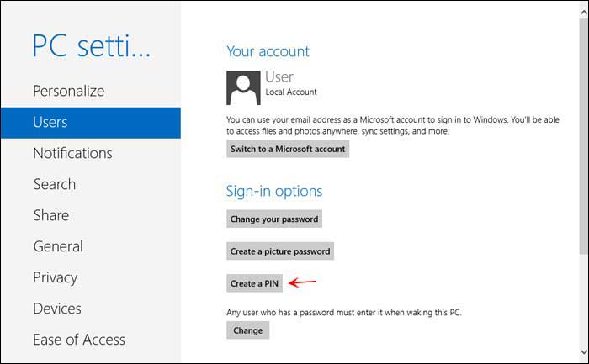Click the Create a PIN button

tap(254, 283)
